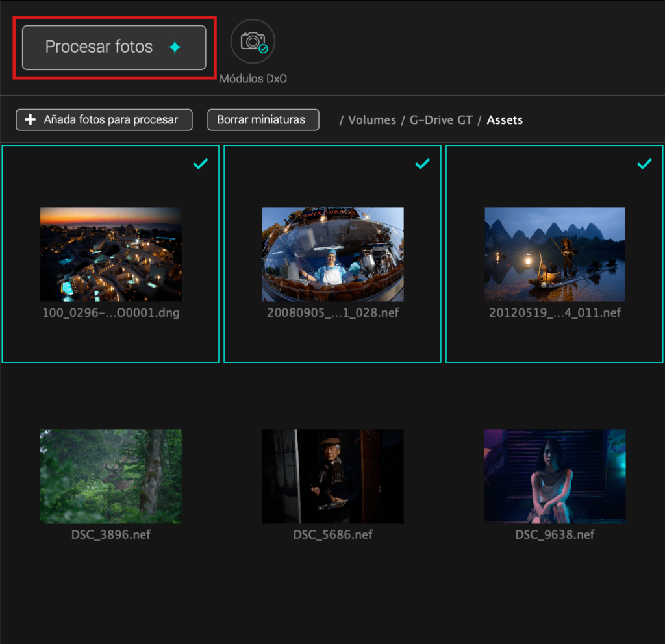The image size is (665, 644).
Task: Click Añada fotos para procesar
Action: [105, 120]
